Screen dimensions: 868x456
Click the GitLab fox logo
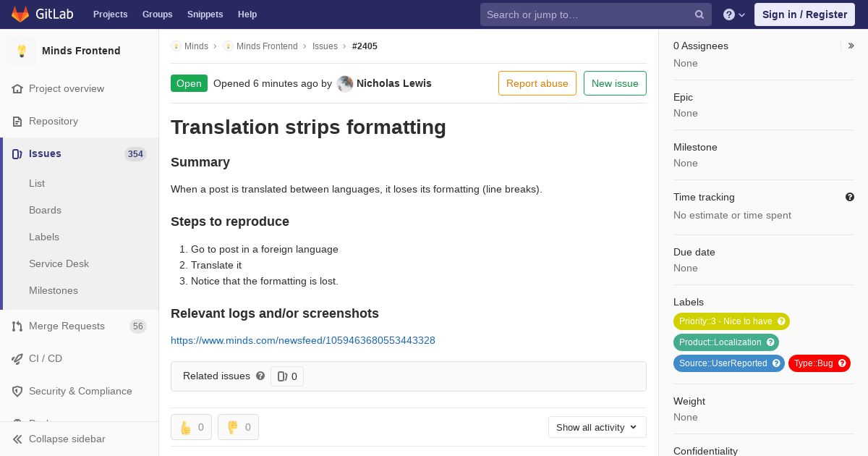(21, 14)
